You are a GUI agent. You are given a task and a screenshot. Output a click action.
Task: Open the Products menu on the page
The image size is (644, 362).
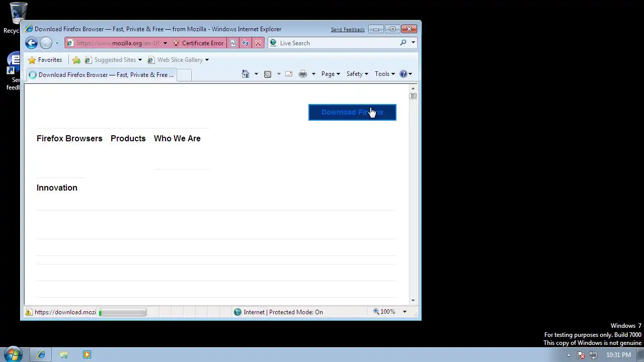(x=128, y=138)
